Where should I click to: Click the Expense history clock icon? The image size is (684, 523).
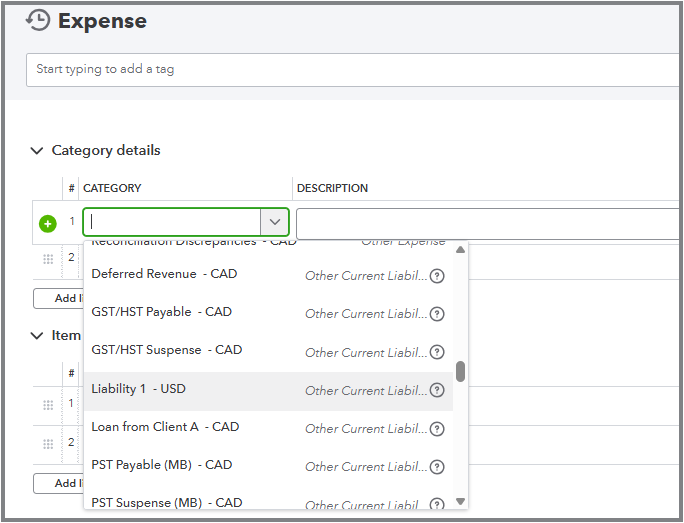click(38, 20)
